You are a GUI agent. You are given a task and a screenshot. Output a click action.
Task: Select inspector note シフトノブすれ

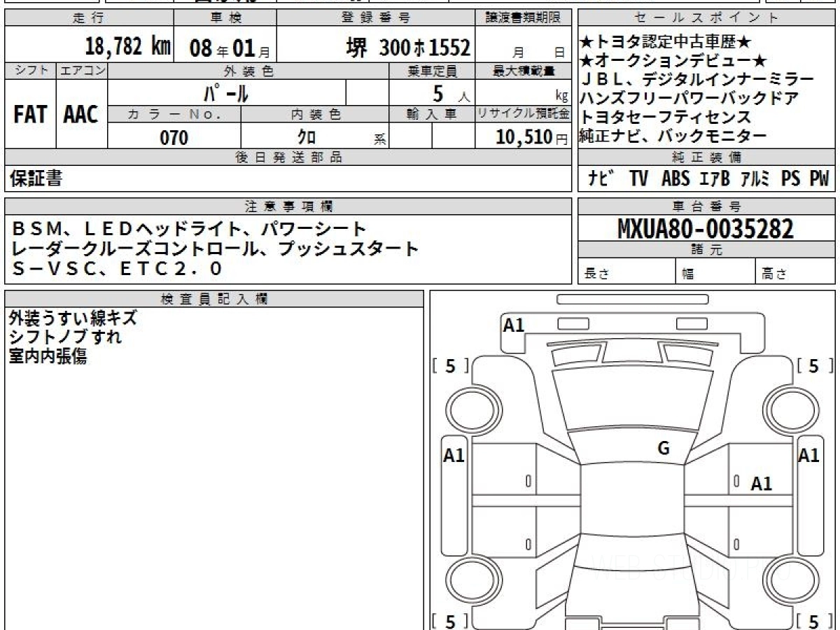(x=65, y=337)
